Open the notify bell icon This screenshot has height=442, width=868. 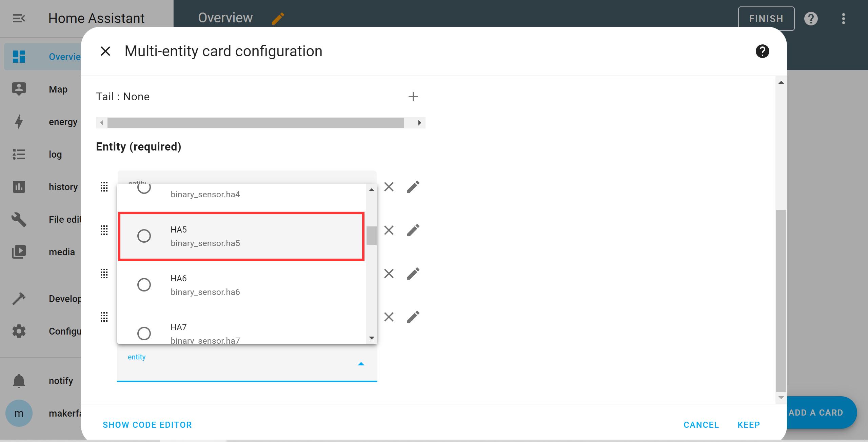click(x=19, y=381)
